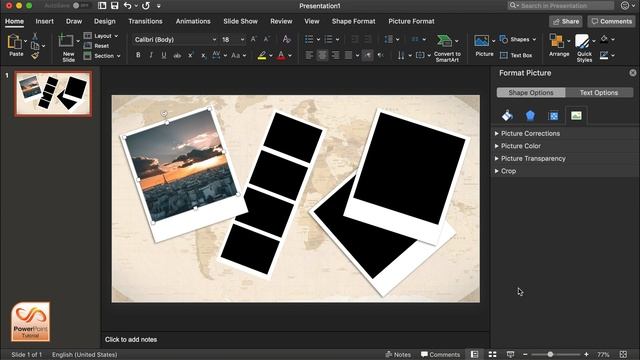Viewport: 640px width, 360px height.
Task: Select Shape Options in Format Picture
Action: coord(531,93)
